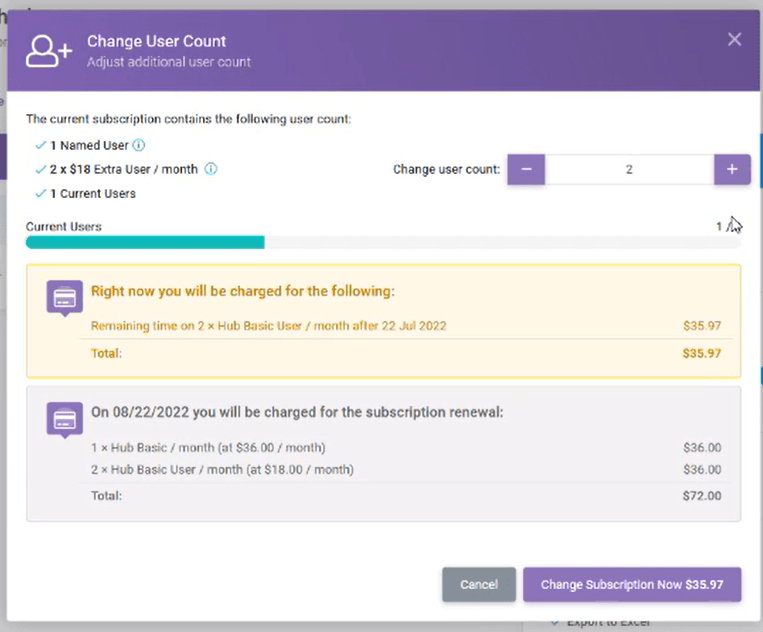Click the credit card icon in the yellow charge box

(65, 297)
